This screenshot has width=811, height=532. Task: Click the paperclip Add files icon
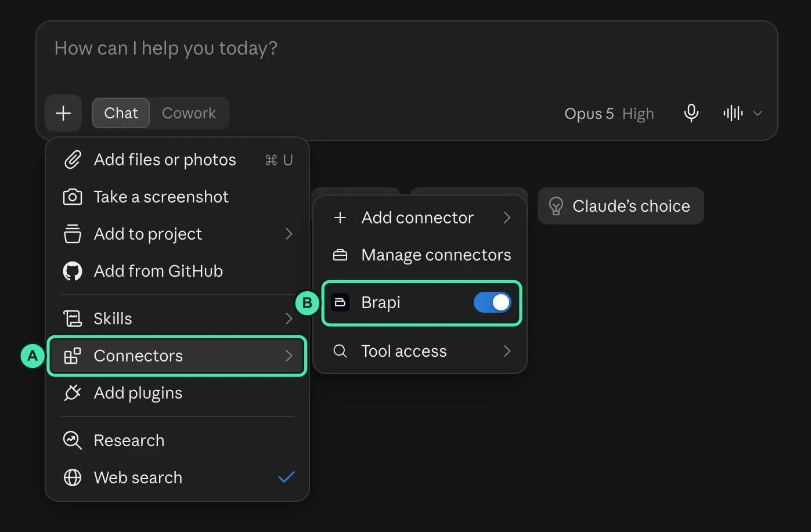point(73,160)
